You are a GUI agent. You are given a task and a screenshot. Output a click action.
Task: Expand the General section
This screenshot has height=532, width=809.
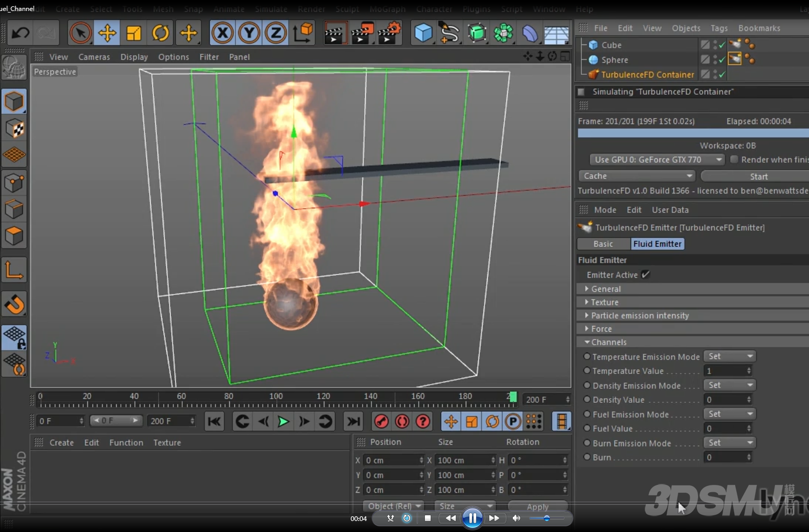click(x=693, y=289)
